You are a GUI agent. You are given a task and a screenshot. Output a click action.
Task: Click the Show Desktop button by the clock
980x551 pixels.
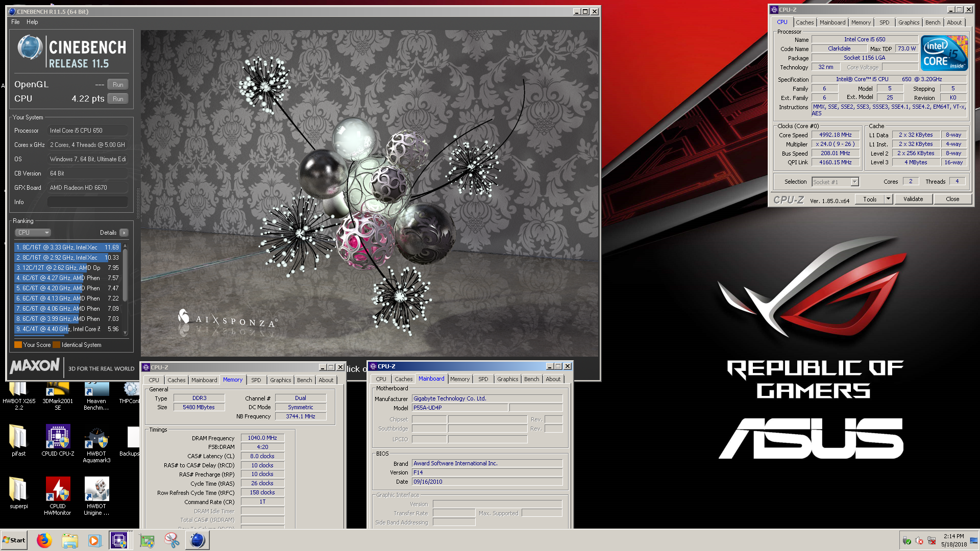[974, 540]
